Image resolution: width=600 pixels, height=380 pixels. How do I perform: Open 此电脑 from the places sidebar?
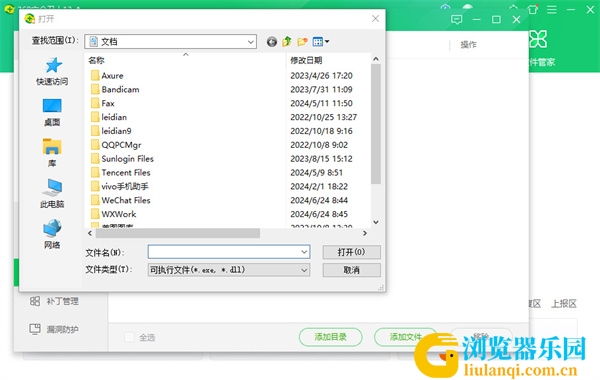[x=52, y=194]
